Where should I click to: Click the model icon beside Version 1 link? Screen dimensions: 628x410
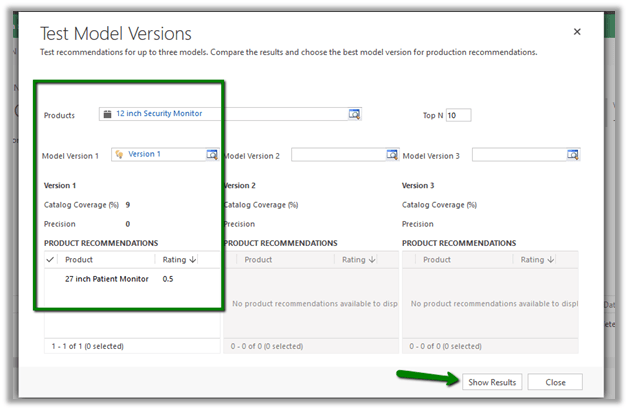click(119, 155)
